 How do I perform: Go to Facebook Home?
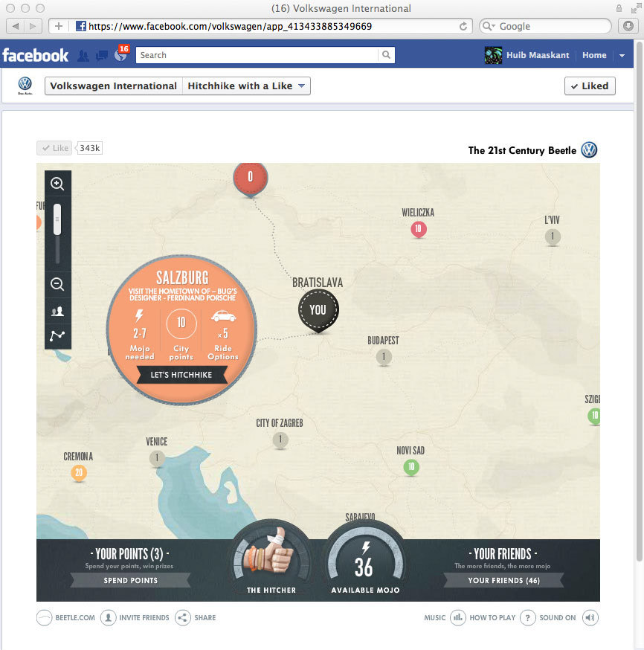(594, 55)
